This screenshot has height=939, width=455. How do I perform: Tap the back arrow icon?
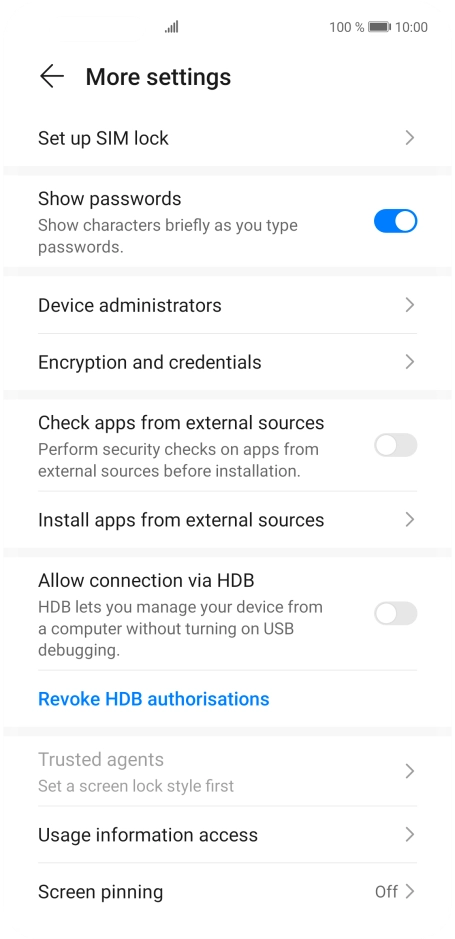click(51, 77)
